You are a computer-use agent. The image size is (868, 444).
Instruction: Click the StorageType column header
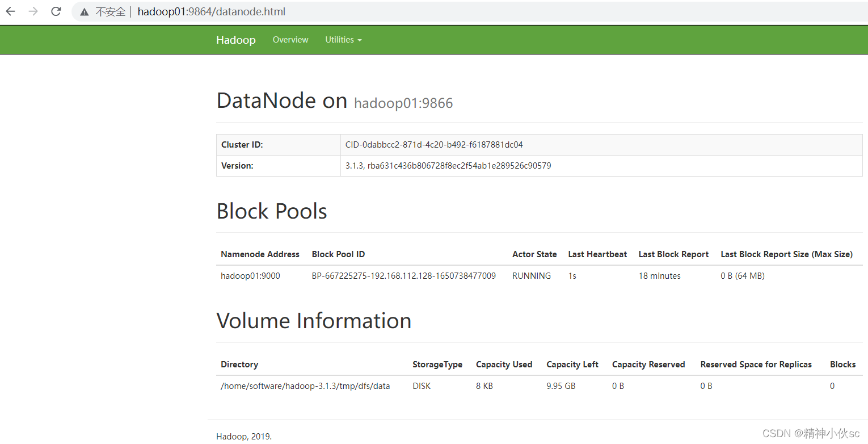click(437, 365)
